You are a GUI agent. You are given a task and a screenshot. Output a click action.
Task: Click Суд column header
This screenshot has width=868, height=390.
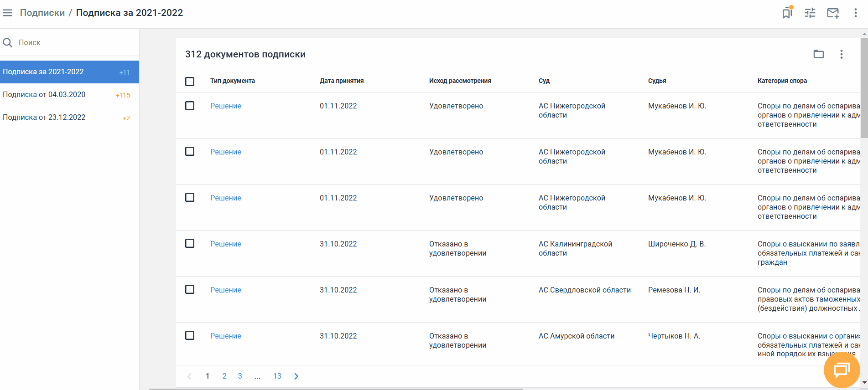pos(544,81)
